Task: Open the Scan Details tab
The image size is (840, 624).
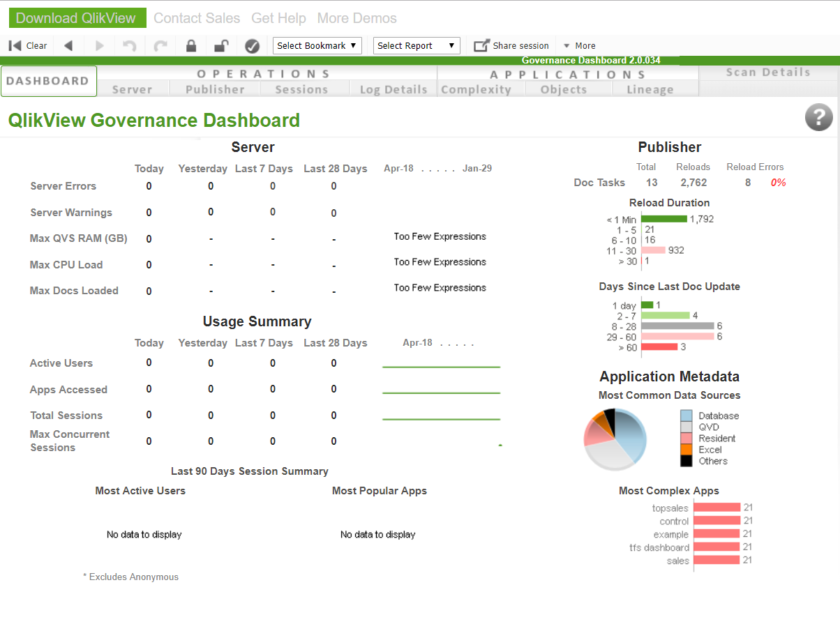Action: tap(768, 73)
